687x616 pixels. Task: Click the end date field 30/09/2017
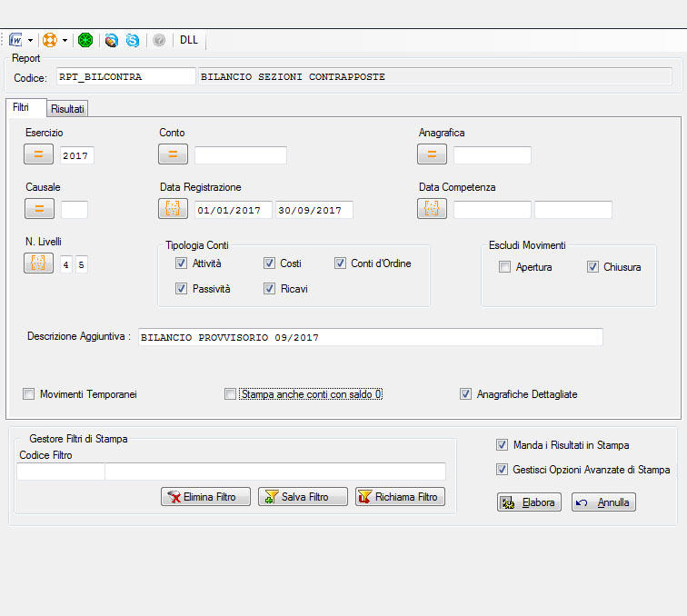(314, 210)
